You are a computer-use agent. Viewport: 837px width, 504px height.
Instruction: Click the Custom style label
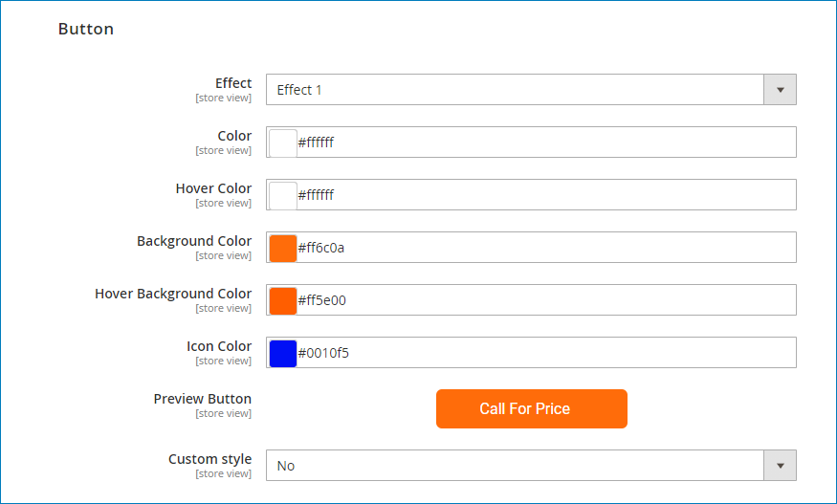click(209, 459)
